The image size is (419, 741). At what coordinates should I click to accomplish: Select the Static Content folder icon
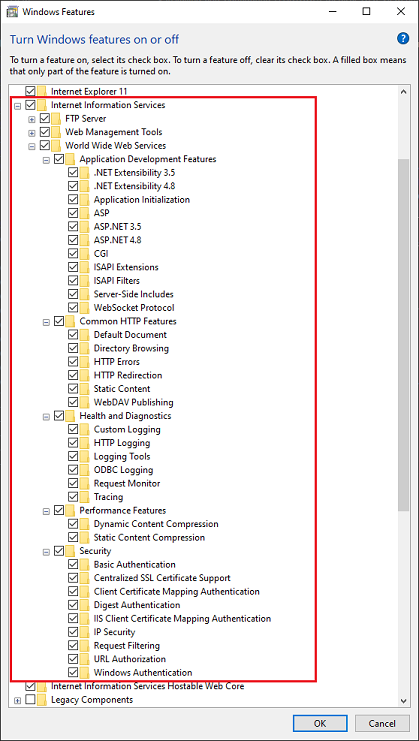[x=85, y=389]
